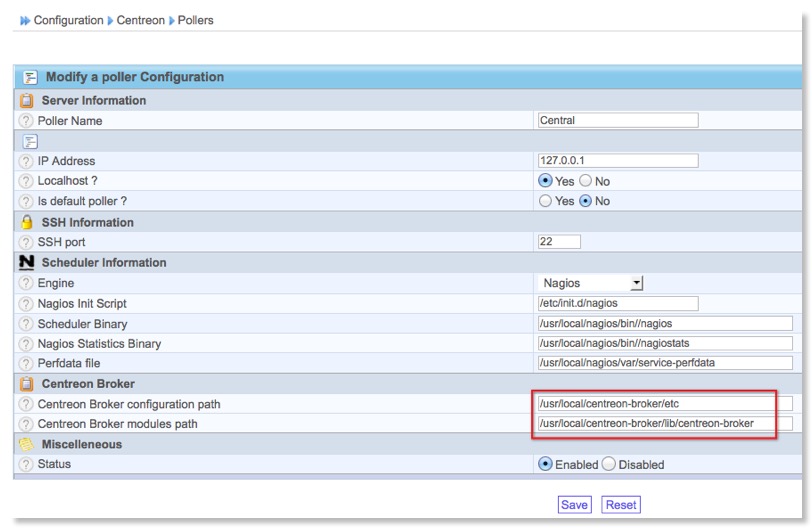Select Yes for Is default poller
The width and height of the screenshot is (812, 528).
(x=545, y=201)
